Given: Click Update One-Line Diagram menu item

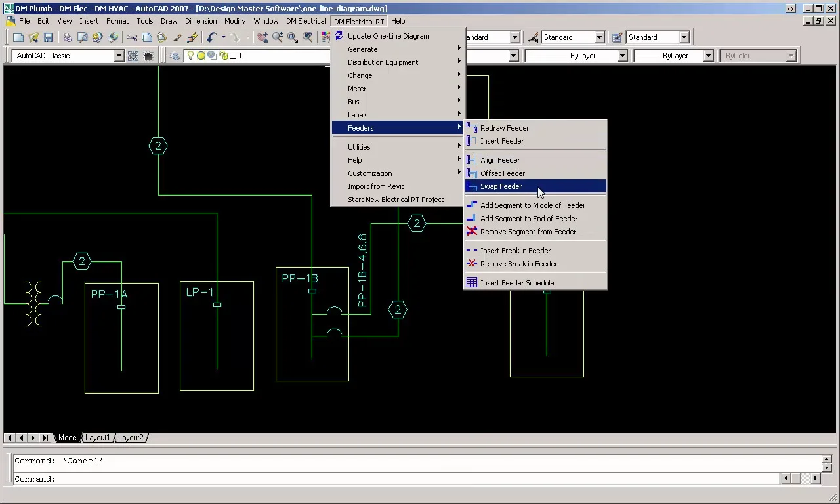Looking at the screenshot, I should 388,36.
